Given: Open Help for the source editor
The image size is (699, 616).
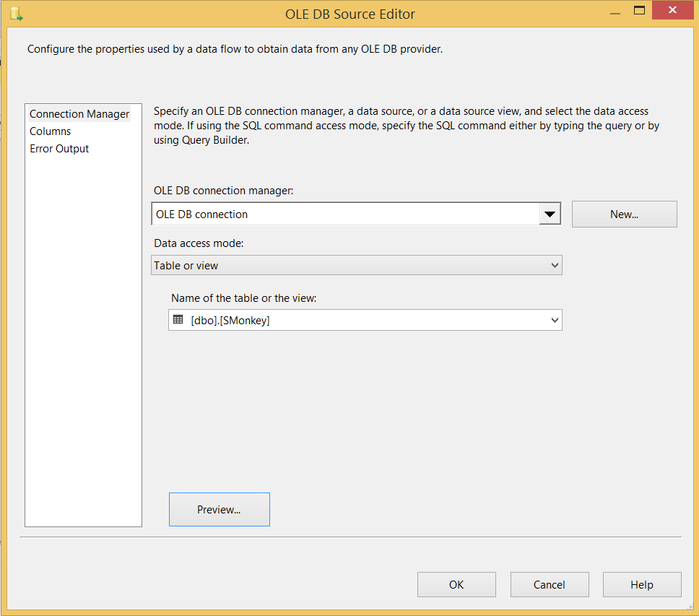Looking at the screenshot, I should [642, 584].
